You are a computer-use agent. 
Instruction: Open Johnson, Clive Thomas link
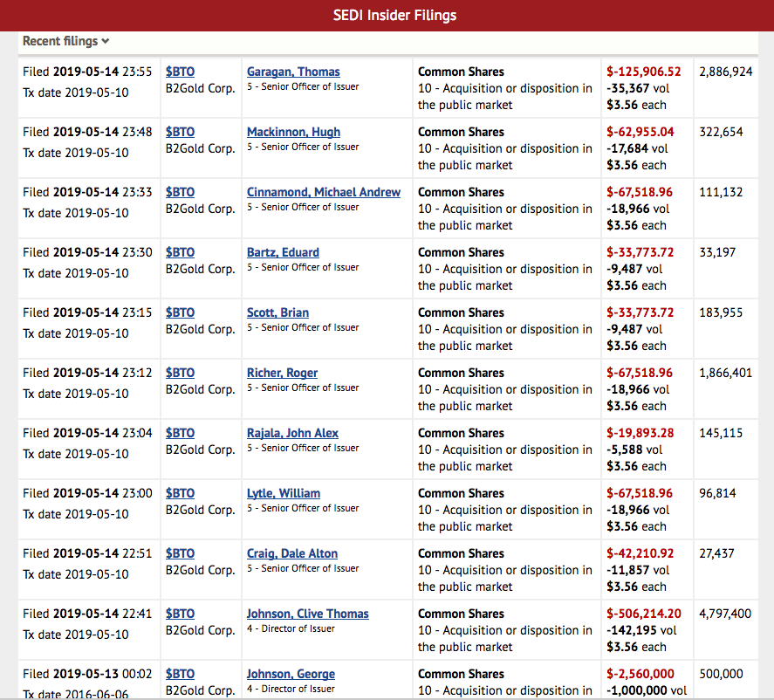(307, 614)
